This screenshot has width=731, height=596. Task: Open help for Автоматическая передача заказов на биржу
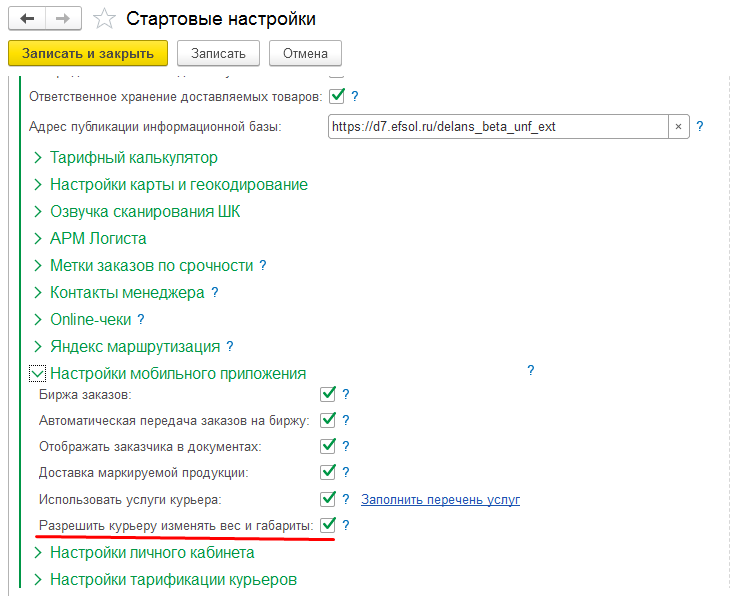point(346,420)
